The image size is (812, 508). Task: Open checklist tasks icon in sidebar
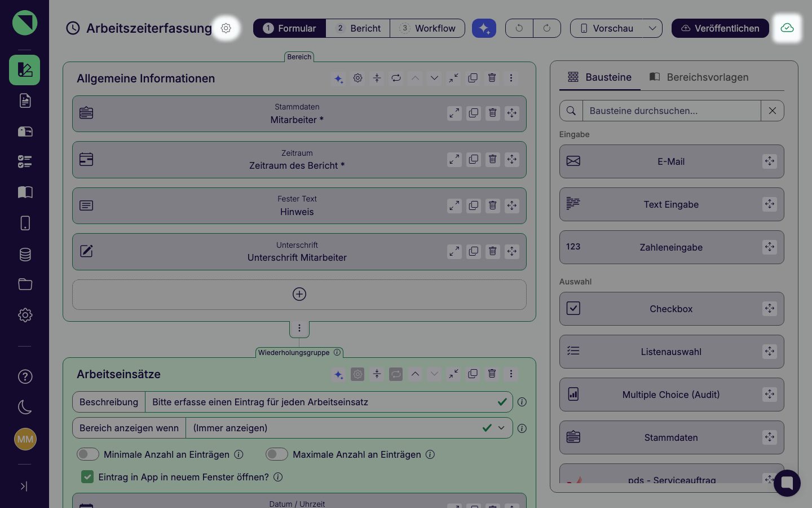25,162
